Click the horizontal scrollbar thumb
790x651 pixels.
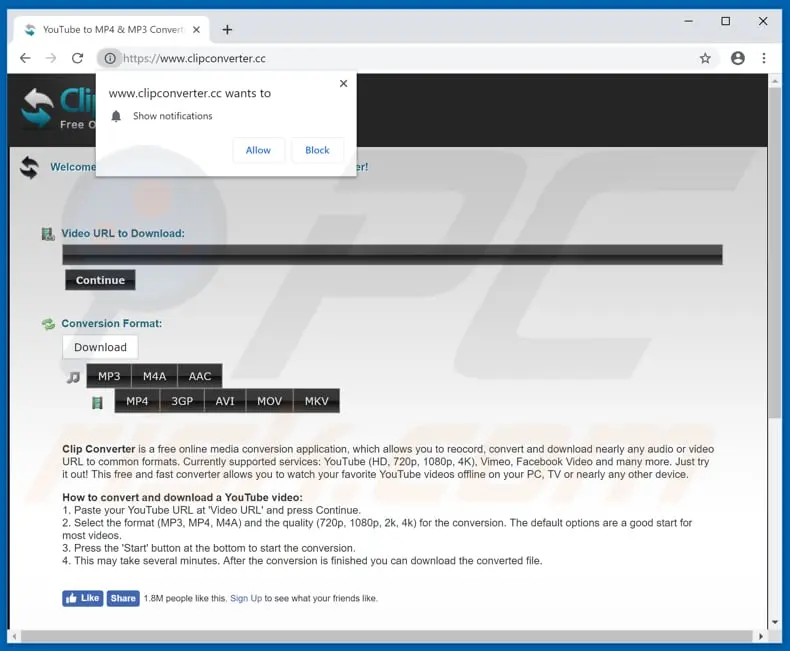tap(386, 636)
